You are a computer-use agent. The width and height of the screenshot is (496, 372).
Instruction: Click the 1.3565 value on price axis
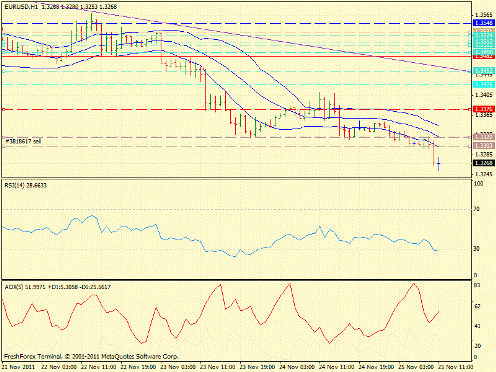click(x=484, y=15)
